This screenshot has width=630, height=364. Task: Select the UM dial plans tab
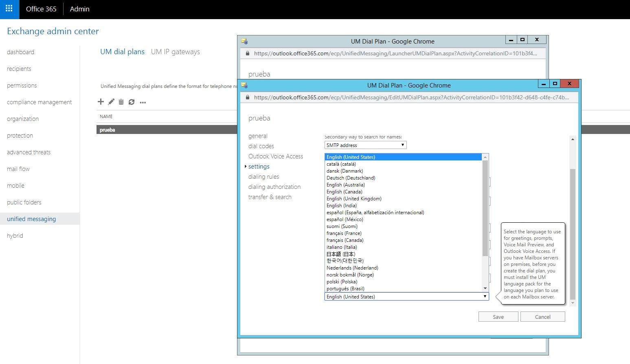point(122,52)
